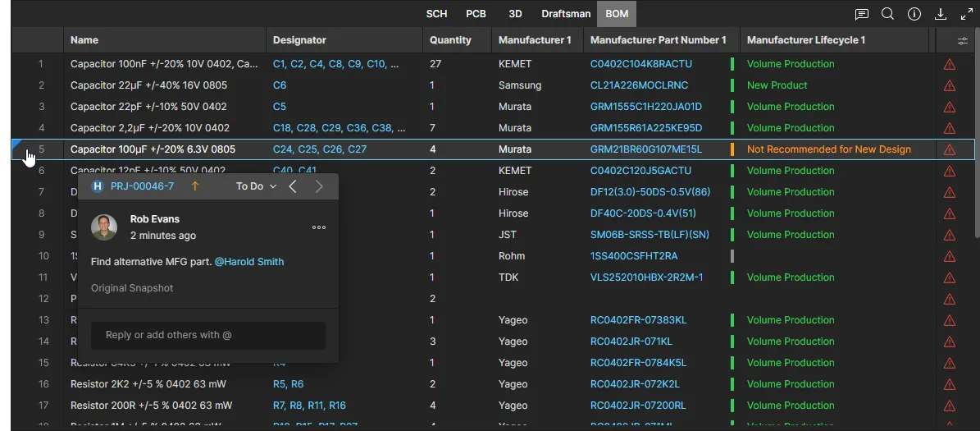Open column settings filter icon

coord(963,40)
